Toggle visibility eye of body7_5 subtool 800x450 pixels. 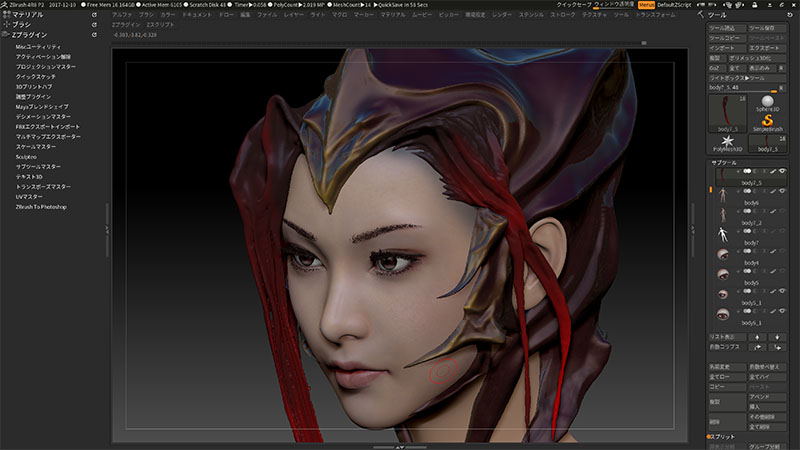(782, 171)
